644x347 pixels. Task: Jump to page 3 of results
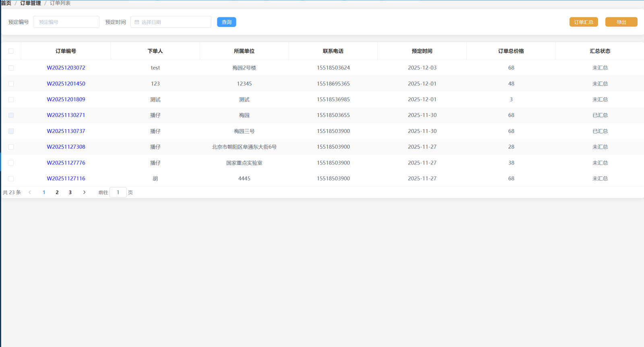pos(70,192)
